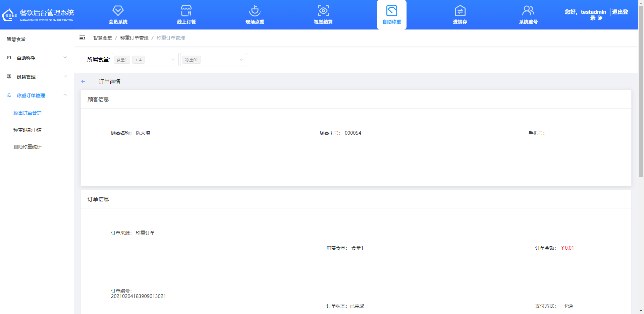Open the 系统账号 system accounts icon
The image size is (644, 314).
(x=528, y=11)
